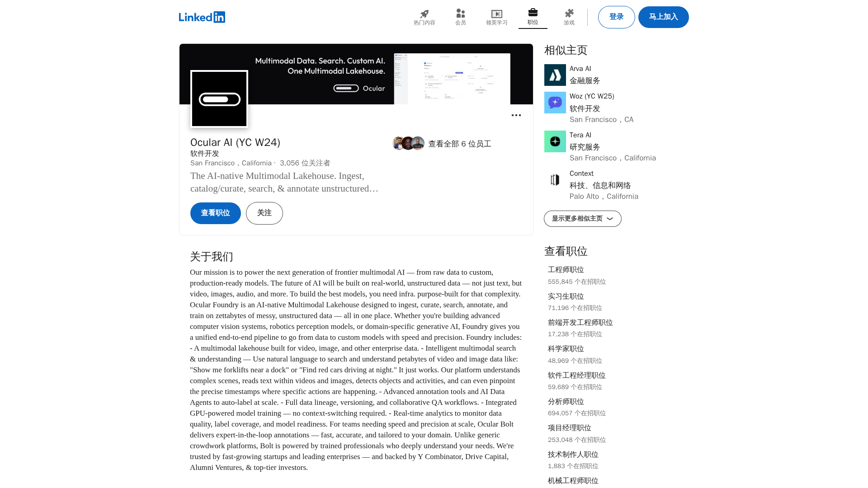The image size is (868, 488).
Task: Open the three-dot more options menu
Action: 516,115
